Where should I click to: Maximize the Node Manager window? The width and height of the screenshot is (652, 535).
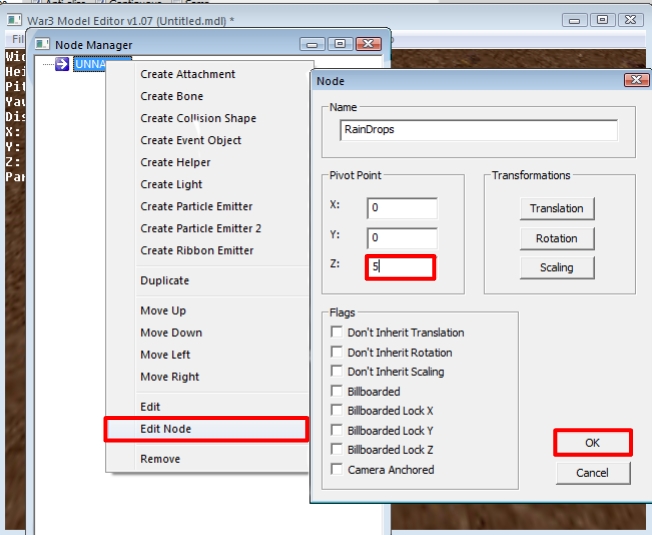coord(340,44)
